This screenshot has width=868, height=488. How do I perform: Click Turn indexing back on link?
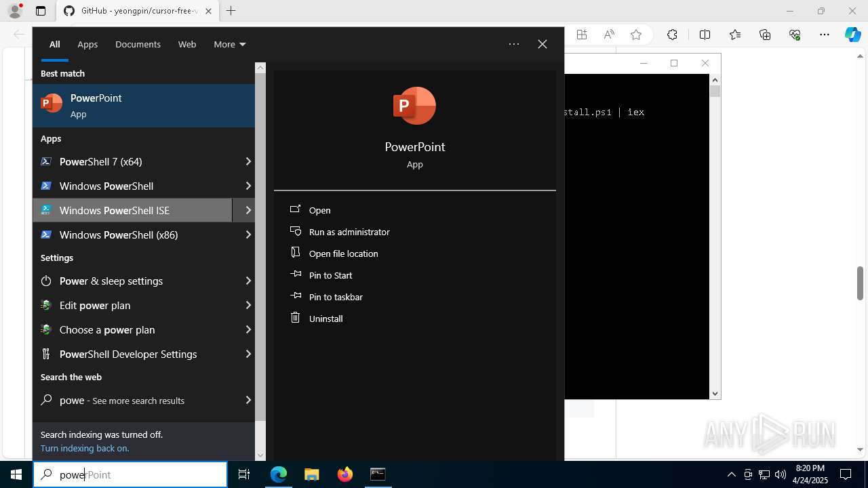[85, 448]
